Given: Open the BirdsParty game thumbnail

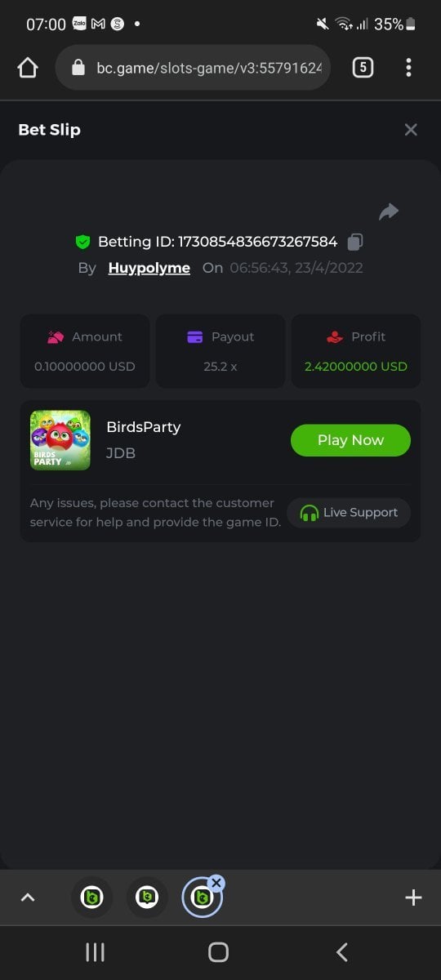Looking at the screenshot, I should (x=60, y=440).
